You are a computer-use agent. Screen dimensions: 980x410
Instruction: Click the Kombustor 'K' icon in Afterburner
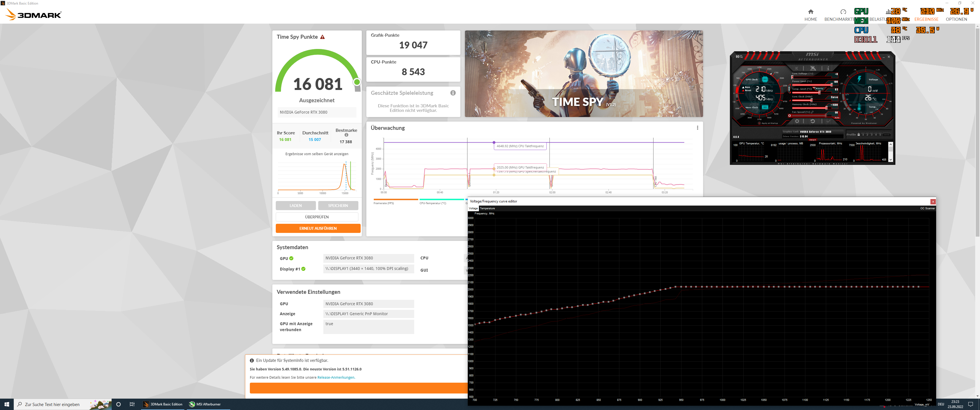pos(797,68)
